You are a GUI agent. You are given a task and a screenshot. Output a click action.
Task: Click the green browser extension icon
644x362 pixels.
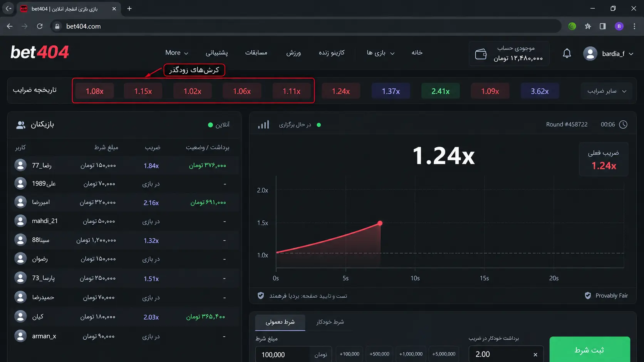(x=572, y=26)
